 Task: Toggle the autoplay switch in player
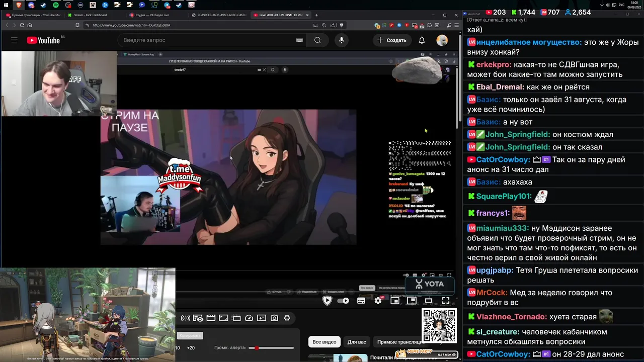(x=343, y=301)
